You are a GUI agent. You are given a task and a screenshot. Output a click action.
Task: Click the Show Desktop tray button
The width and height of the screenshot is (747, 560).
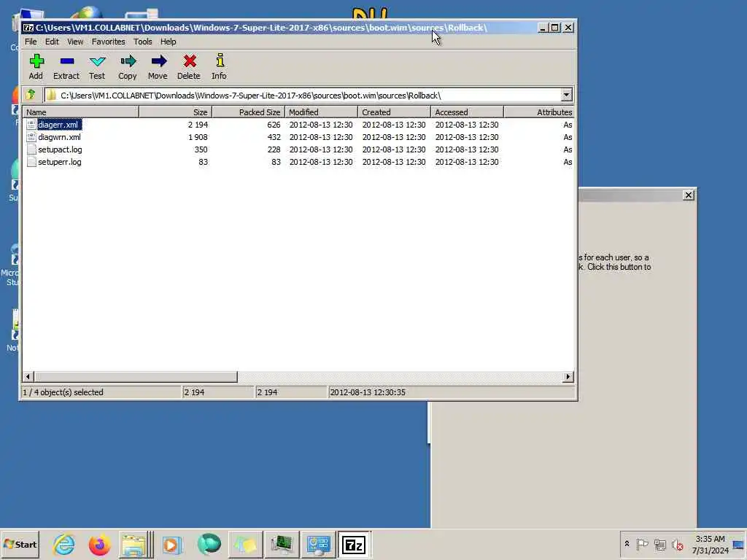pos(738,544)
